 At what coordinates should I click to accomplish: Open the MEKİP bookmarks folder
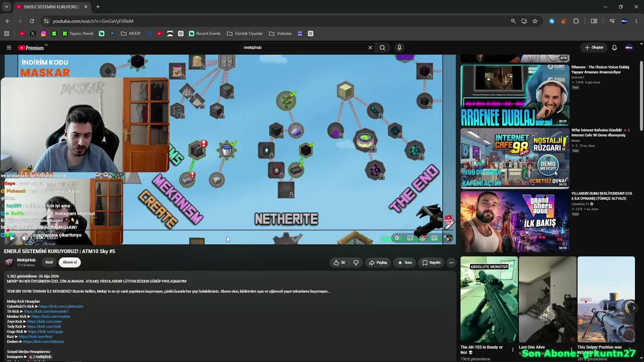131,34
